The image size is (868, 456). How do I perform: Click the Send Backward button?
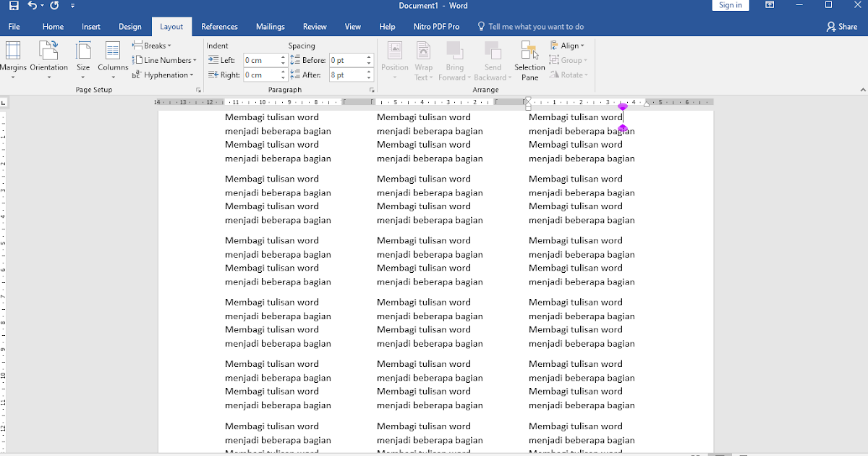click(493, 60)
